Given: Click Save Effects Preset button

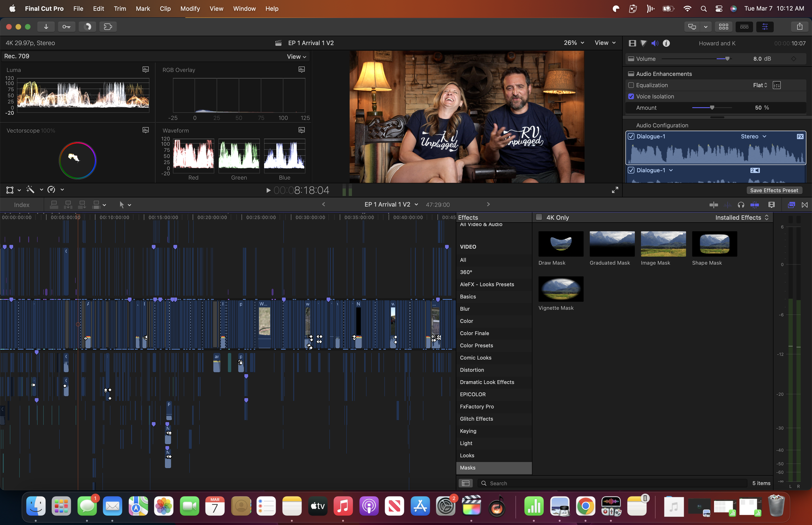Looking at the screenshot, I should 774,190.
